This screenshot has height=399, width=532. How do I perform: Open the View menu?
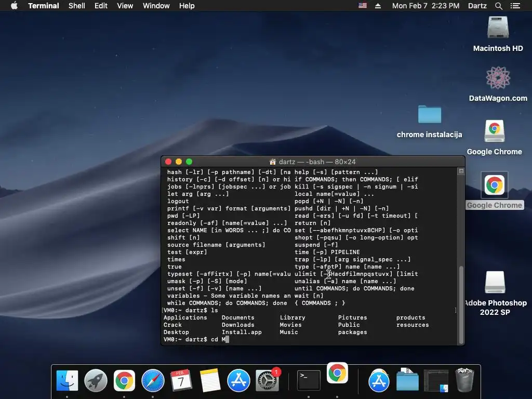click(125, 6)
